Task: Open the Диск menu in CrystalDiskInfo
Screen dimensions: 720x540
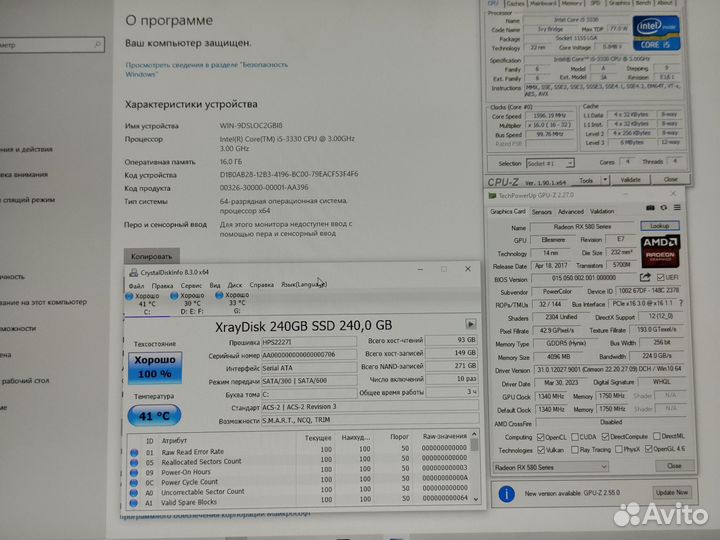Action: [x=235, y=285]
